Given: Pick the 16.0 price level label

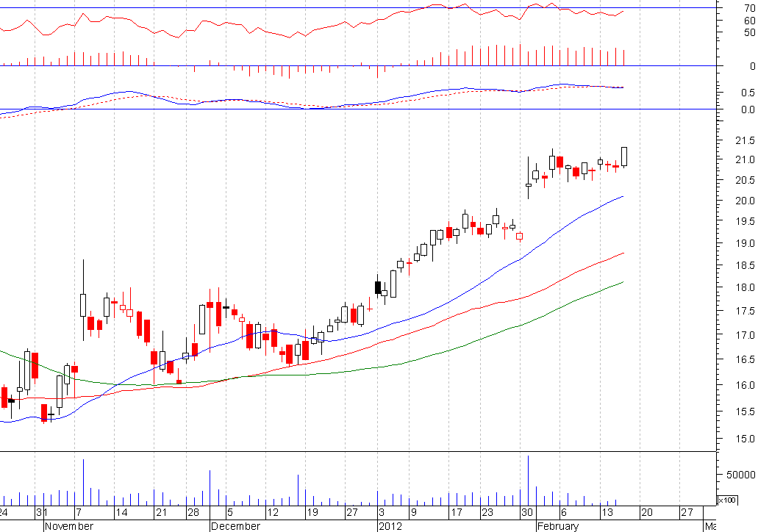Looking at the screenshot, I should point(745,385).
